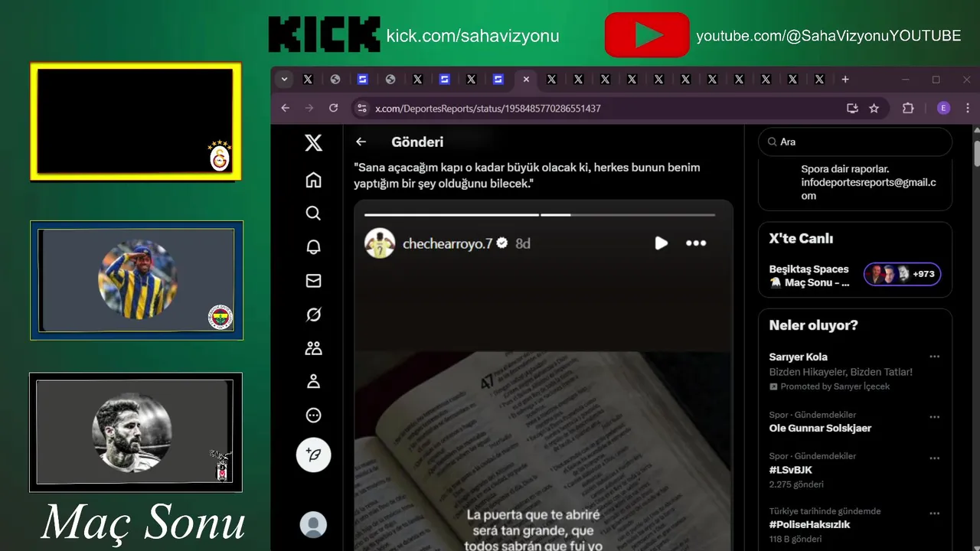Click the tweet text starting "Sana açacağım kapı"

coord(527,175)
